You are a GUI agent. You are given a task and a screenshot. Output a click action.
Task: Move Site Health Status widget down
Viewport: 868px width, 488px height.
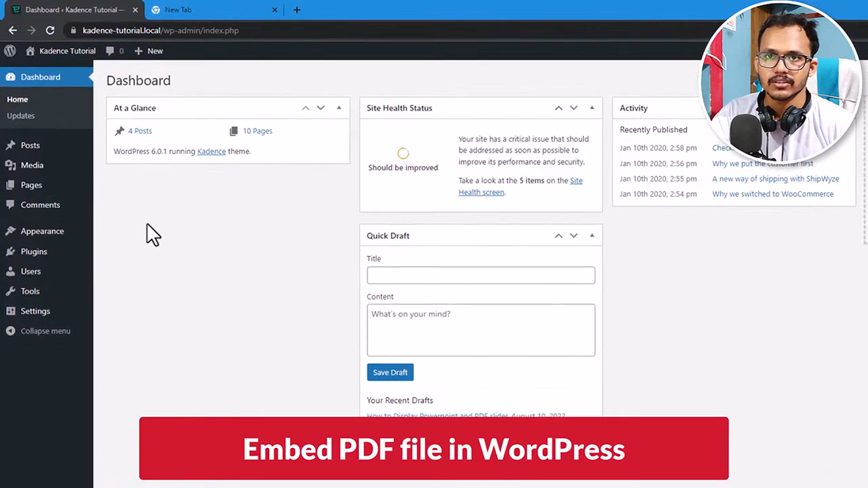[x=574, y=108]
